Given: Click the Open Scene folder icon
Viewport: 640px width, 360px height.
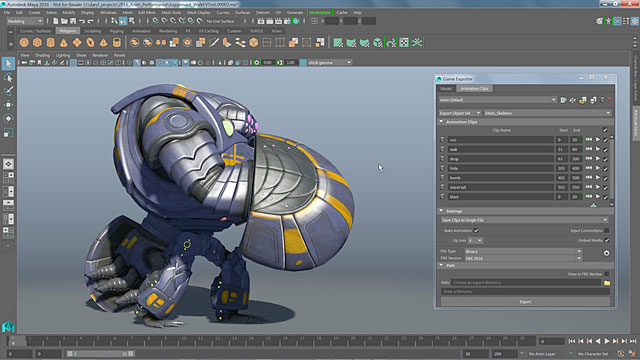Looking at the screenshot, I should pos(64,21).
